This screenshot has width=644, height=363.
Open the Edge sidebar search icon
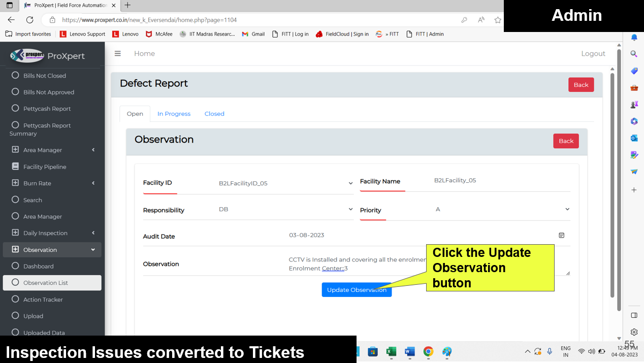click(x=634, y=54)
